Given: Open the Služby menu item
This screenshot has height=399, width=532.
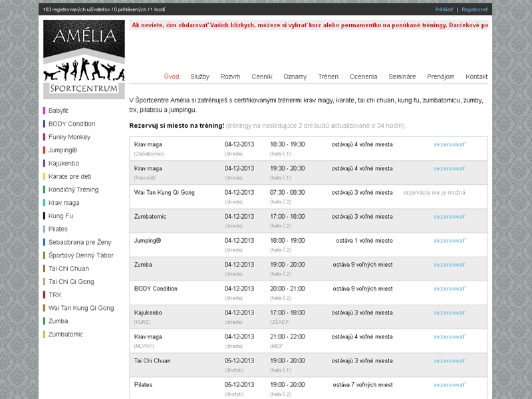Looking at the screenshot, I should (x=200, y=76).
